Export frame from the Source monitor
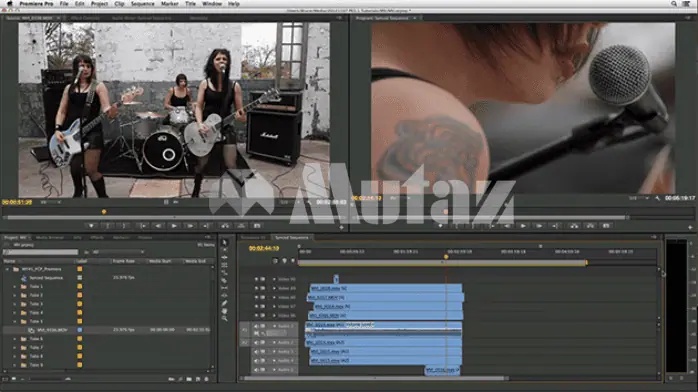698x392 pixels. click(x=257, y=226)
